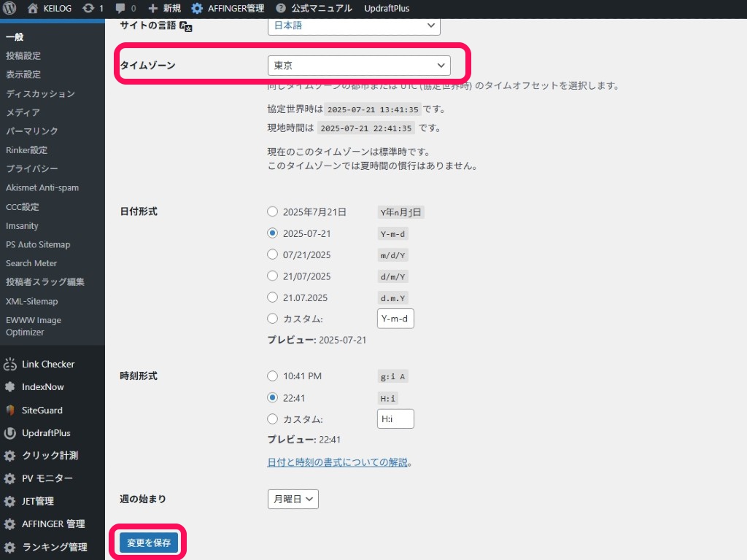The height and width of the screenshot is (560, 747).
Task: Select time format 22:41 radio
Action: (x=272, y=397)
